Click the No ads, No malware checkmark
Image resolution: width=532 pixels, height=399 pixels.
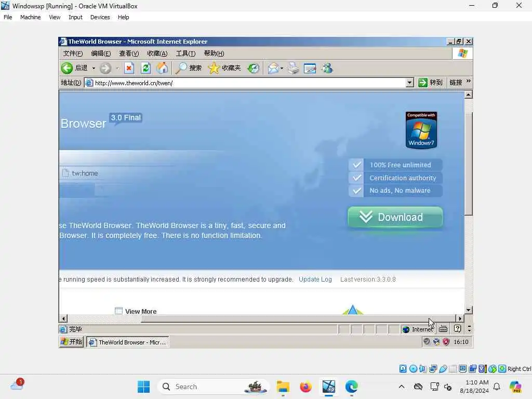356,191
